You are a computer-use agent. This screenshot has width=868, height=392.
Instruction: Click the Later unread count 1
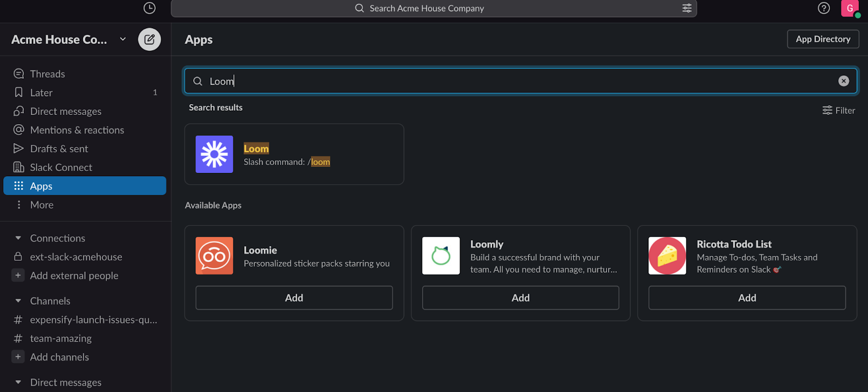[x=155, y=93]
